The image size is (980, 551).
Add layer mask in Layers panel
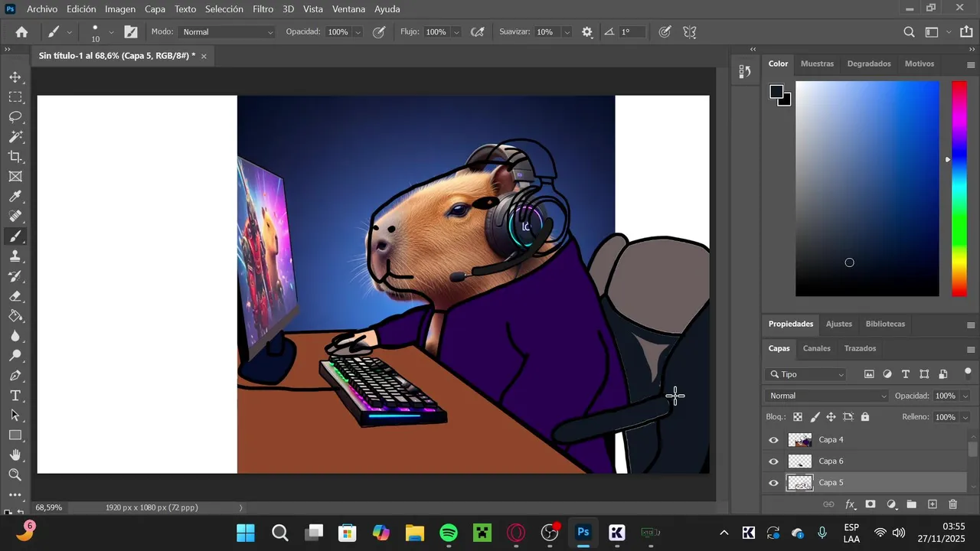[x=871, y=504]
